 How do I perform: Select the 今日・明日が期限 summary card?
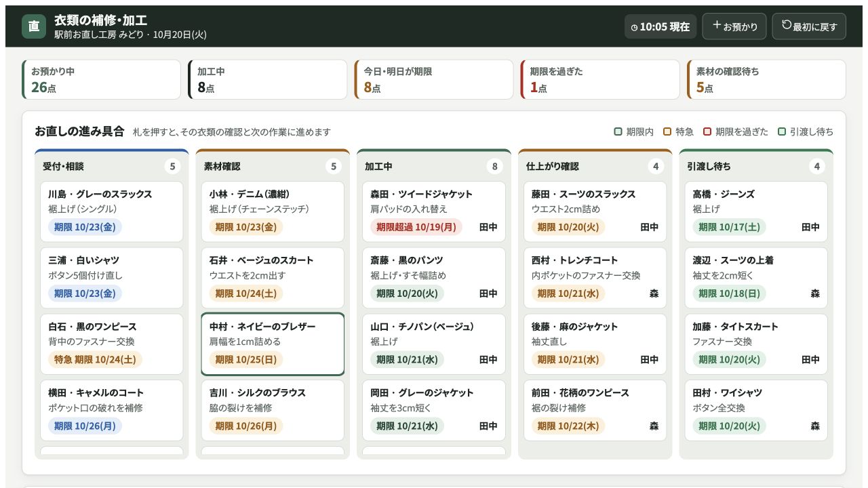click(x=434, y=79)
